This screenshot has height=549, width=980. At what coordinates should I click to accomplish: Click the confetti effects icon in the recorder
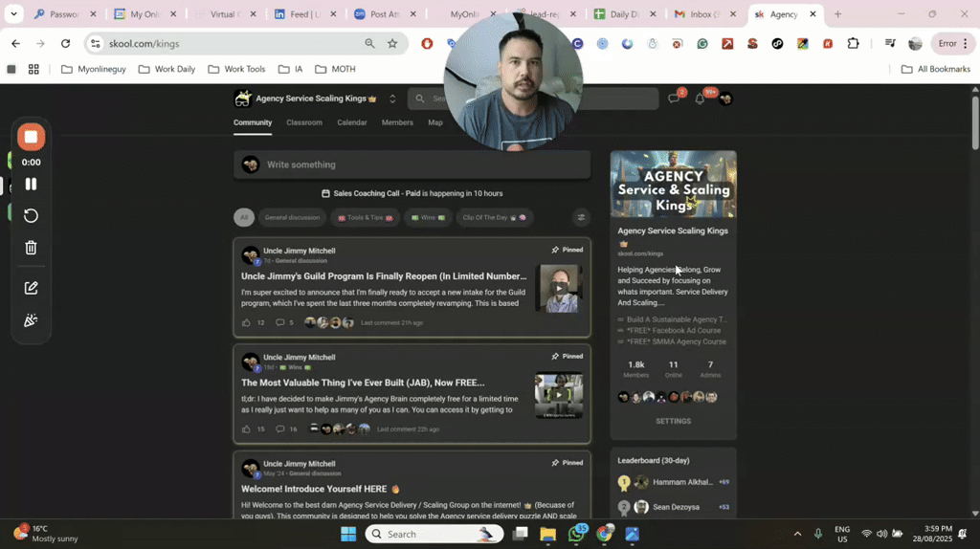point(31,320)
